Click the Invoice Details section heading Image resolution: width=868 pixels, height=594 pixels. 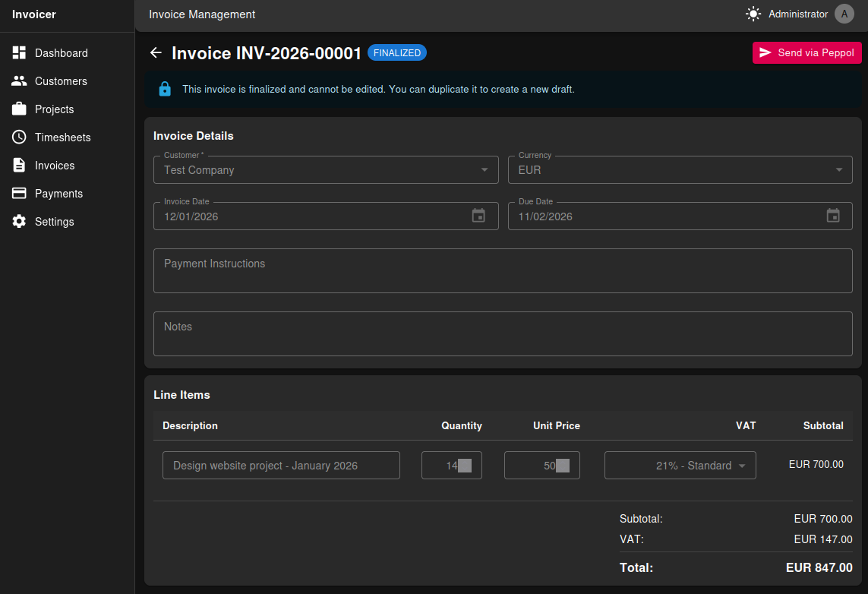(193, 136)
